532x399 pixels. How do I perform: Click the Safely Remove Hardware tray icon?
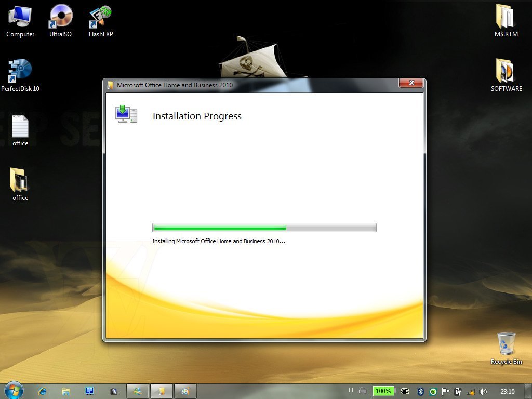458,392
